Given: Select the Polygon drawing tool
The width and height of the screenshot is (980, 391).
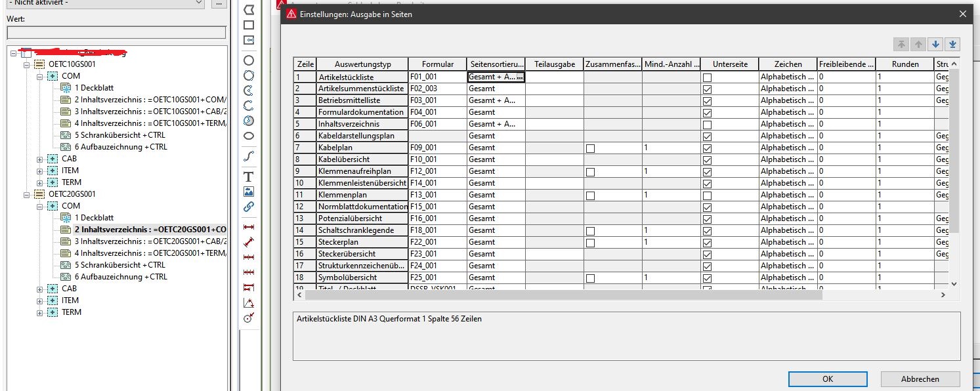Looking at the screenshot, I should coord(249,10).
